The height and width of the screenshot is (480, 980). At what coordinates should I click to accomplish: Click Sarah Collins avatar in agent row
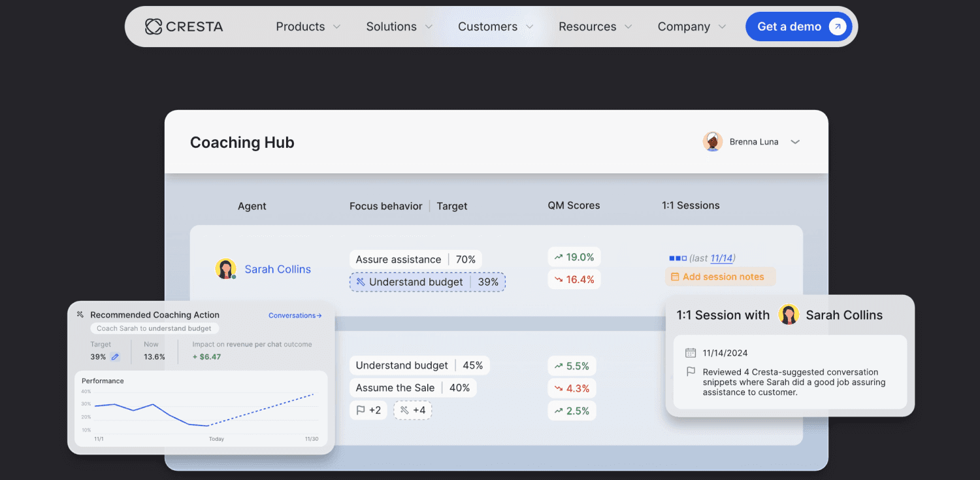coord(225,269)
